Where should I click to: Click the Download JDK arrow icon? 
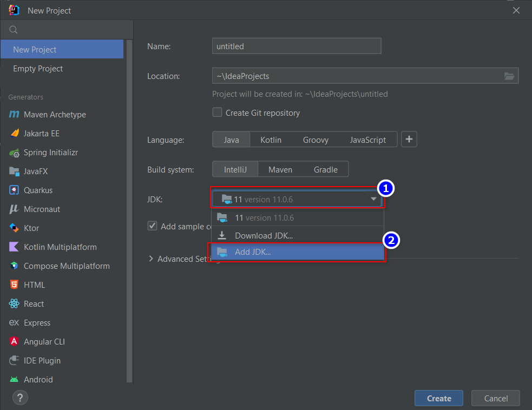(x=222, y=235)
